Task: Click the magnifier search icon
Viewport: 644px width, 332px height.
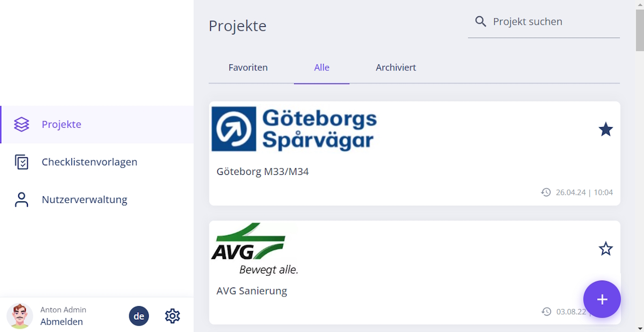Action: (x=481, y=21)
